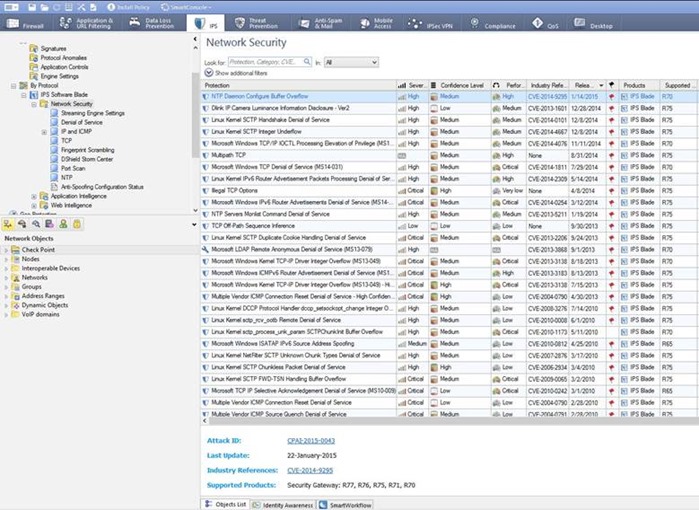
Task: Open the Release date column sort arrow
Action: pos(601,85)
